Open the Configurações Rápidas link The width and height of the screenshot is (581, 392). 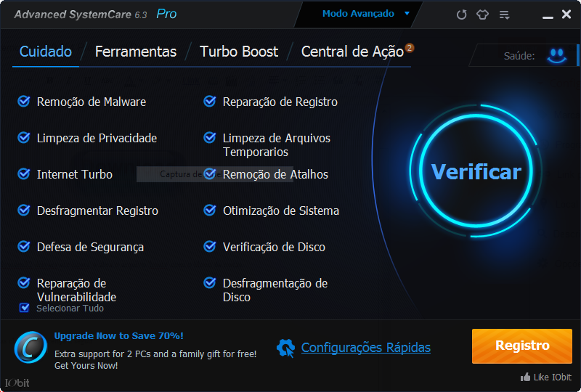(366, 348)
